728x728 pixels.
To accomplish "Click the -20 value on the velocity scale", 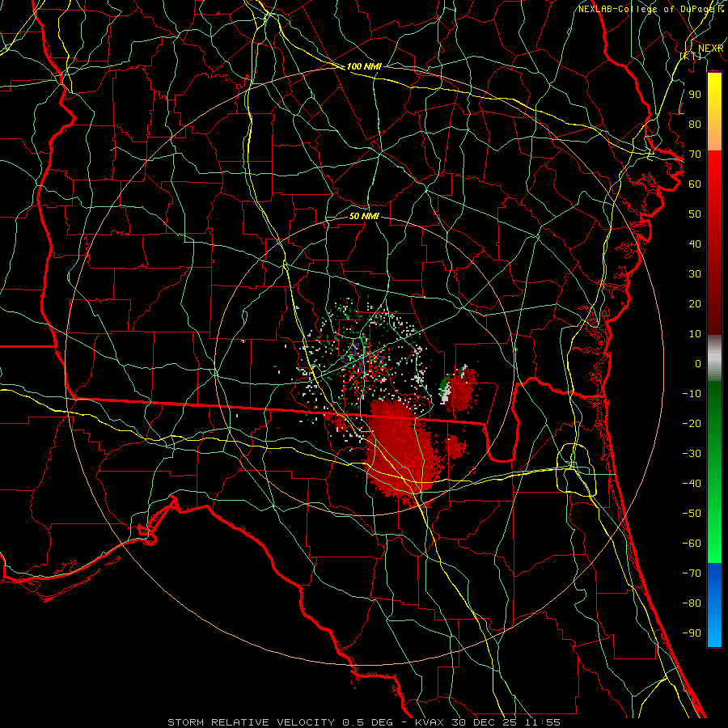I will point(692,424).
